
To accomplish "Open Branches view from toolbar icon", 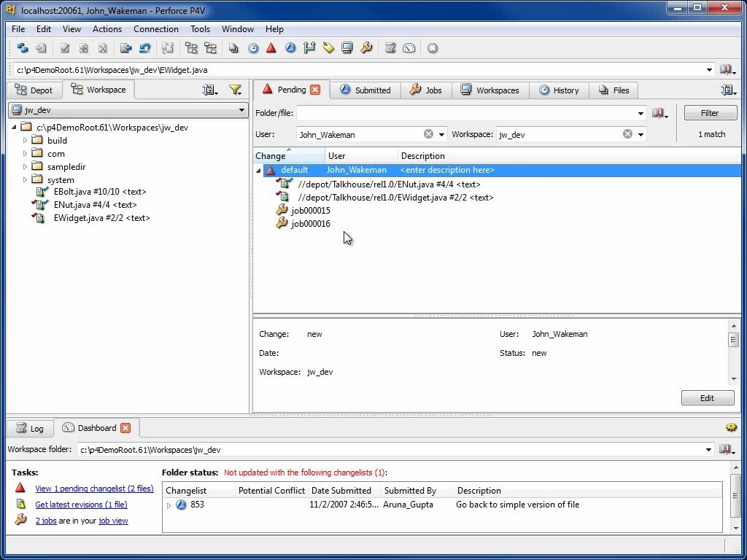I will pyautogui.click(x=309, y=48).
